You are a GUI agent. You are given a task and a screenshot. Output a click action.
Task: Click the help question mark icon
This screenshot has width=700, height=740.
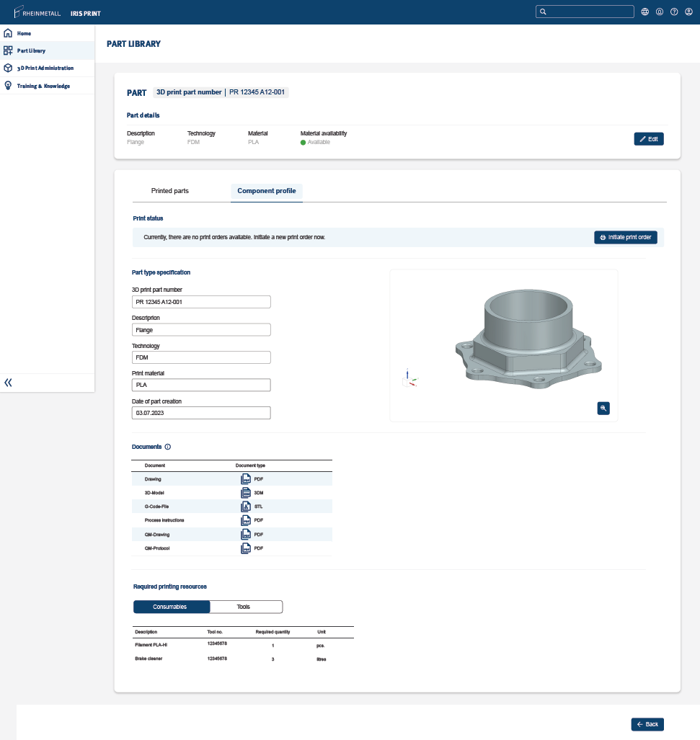pos(674,12)
